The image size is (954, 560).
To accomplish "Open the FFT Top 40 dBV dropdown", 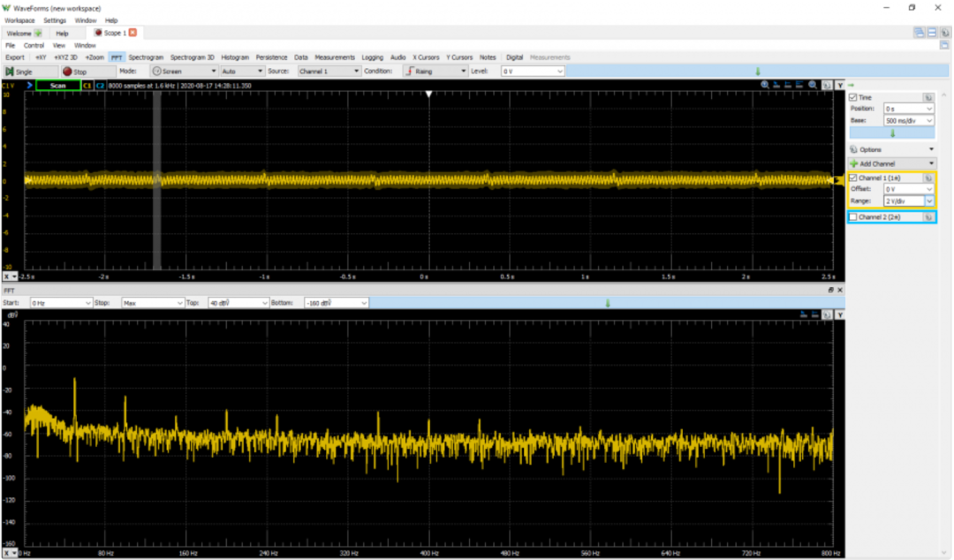I will (238, 302).
